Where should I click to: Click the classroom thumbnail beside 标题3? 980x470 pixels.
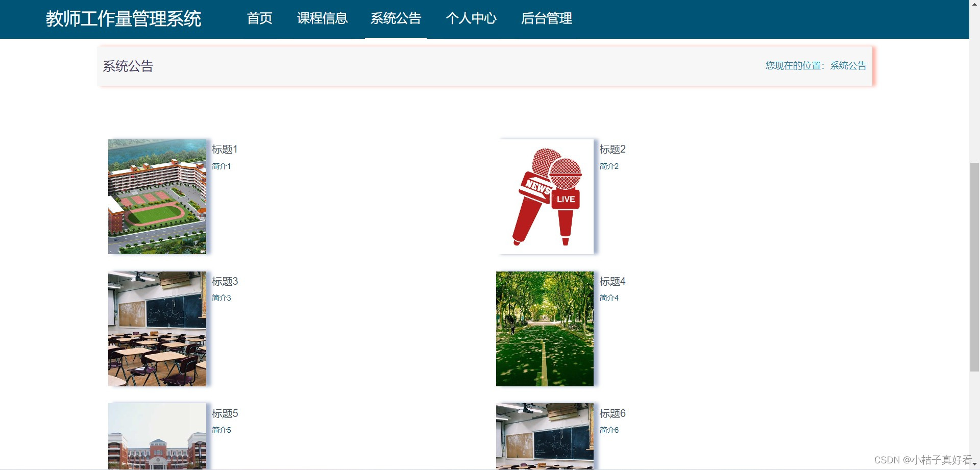coord(157,329)
